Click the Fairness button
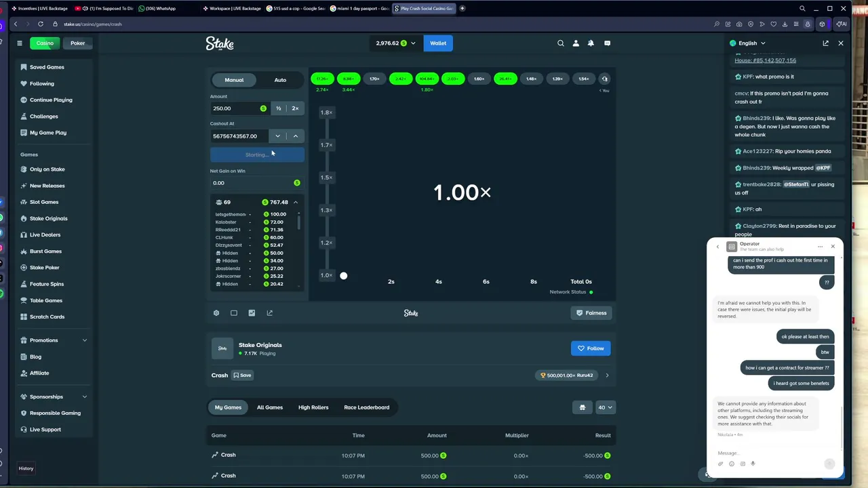This screenshot has height=488, width=868. [591, 313]
